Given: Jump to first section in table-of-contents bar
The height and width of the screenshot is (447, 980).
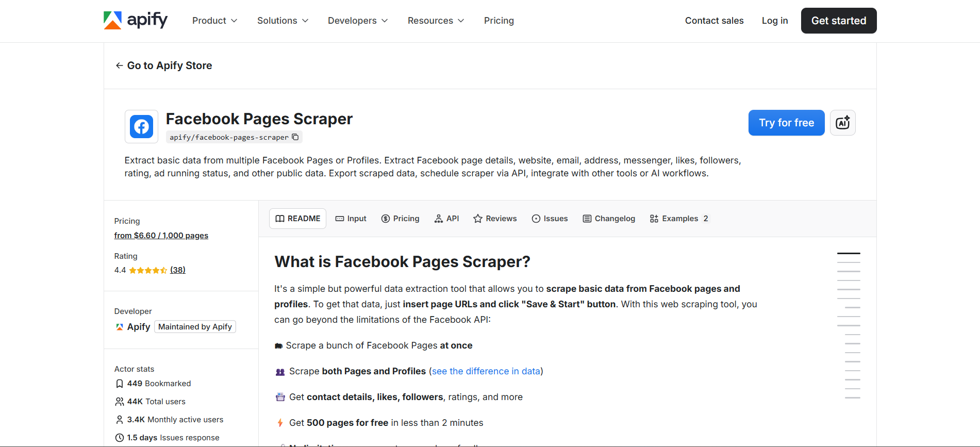Looking at the screenshot, I should click(x=849, y=253).
